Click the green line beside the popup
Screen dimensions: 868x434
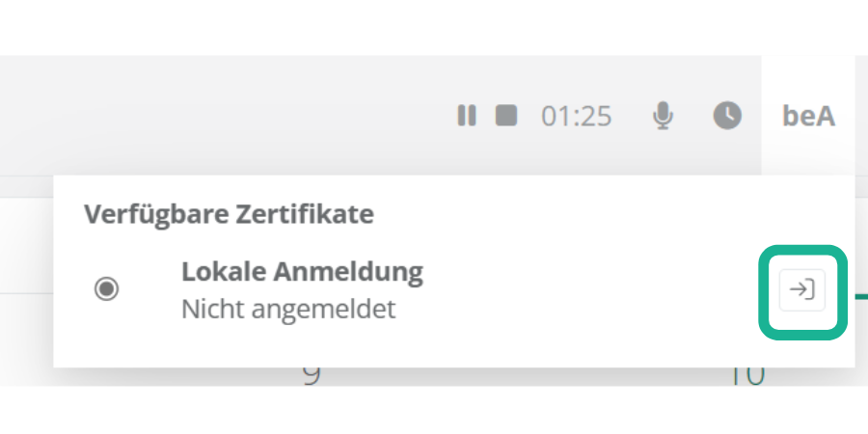[860, 296]
